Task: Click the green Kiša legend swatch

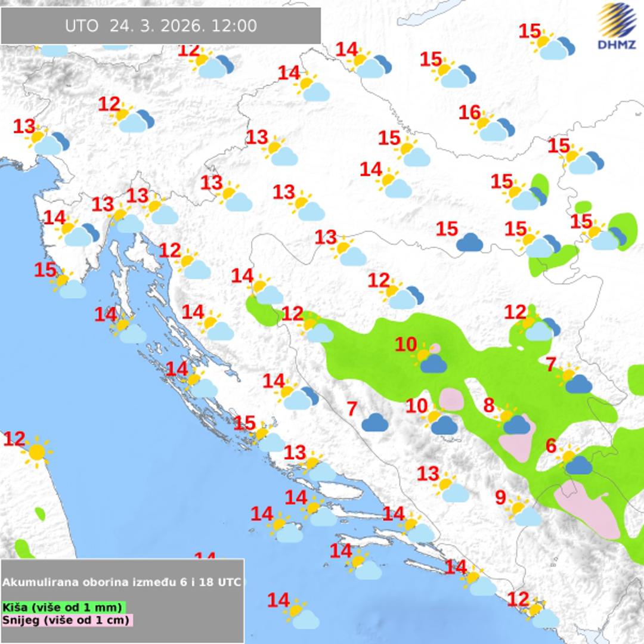Action: tap(63, 608)
